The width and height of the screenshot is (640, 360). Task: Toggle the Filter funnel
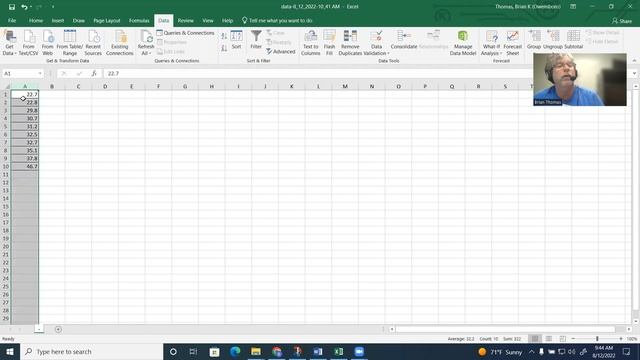point(256,40)
